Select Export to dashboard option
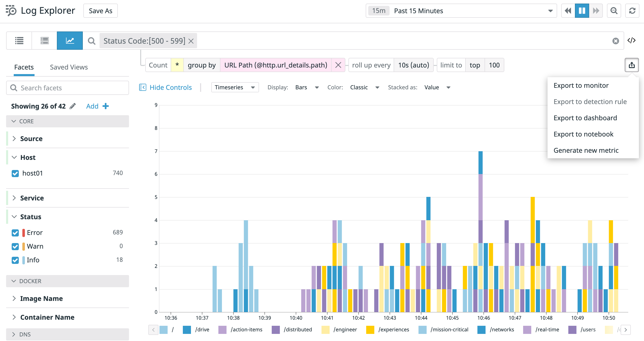Viewport: 644px width, 341px height. pyautogui.click(x=585, y=118)
